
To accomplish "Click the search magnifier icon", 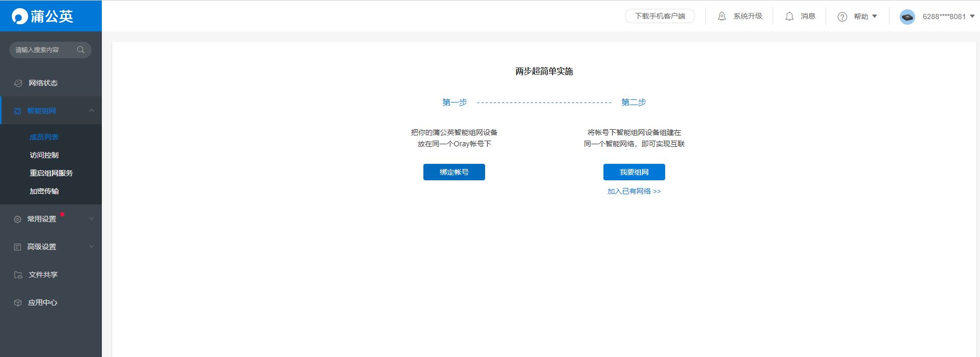I will pos(81,50).
